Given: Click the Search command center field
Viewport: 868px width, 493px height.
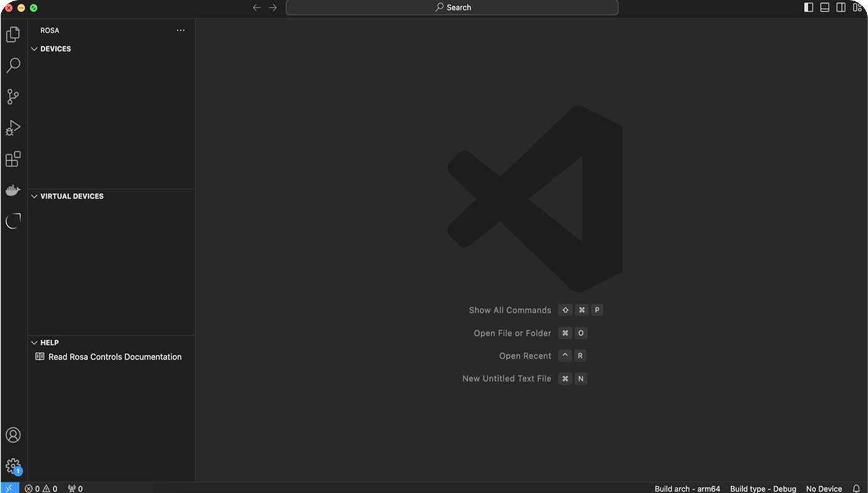Looking at the screenshot, I should tap(452, 7).
